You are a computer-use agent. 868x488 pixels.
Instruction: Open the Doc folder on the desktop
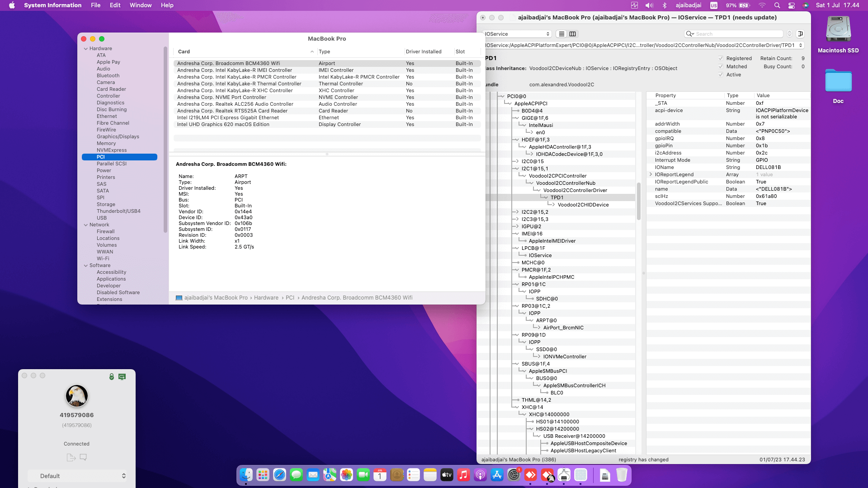(838, 81)
